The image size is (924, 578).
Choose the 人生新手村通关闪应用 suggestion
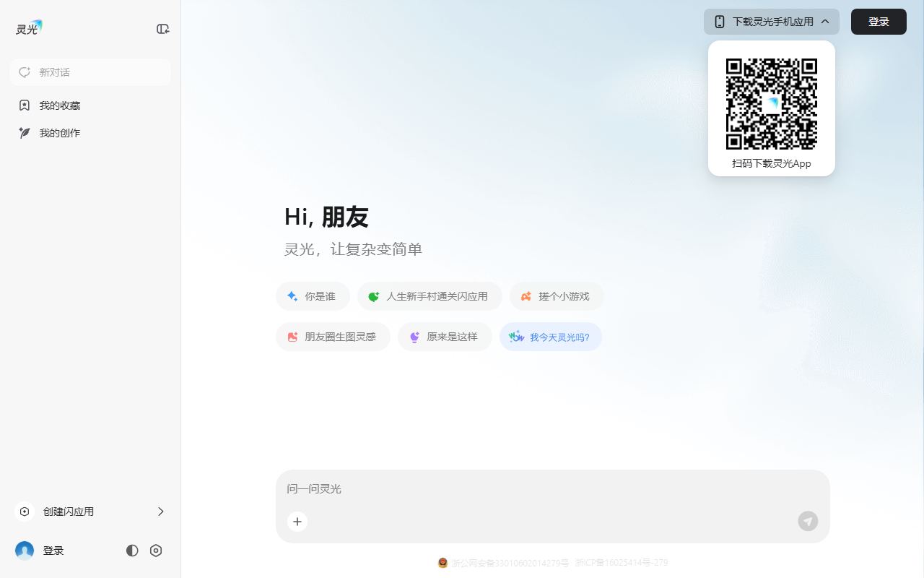430,296
